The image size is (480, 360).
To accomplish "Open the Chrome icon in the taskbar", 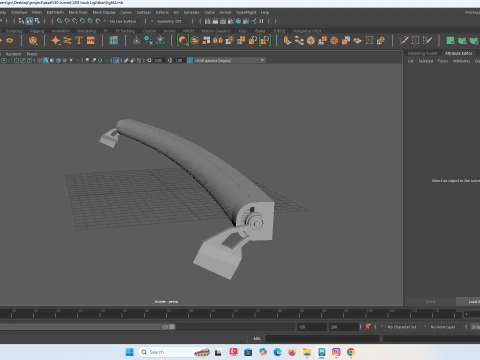I will point(350,352).
